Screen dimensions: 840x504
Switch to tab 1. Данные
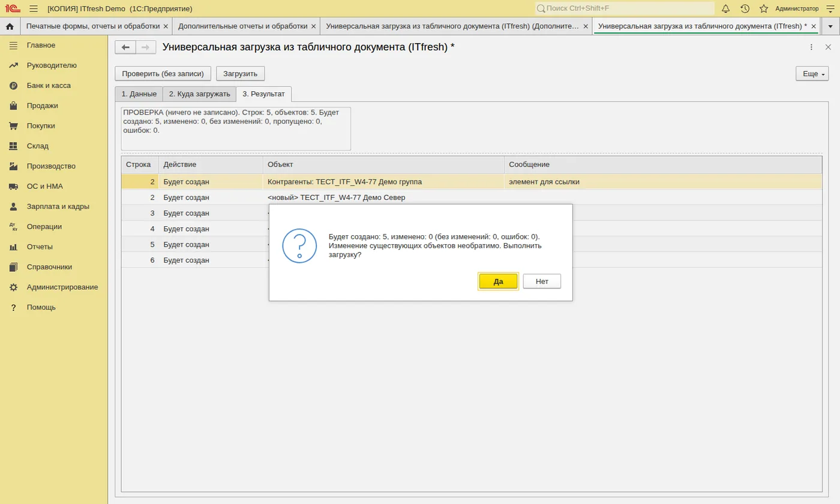(139, 94)
